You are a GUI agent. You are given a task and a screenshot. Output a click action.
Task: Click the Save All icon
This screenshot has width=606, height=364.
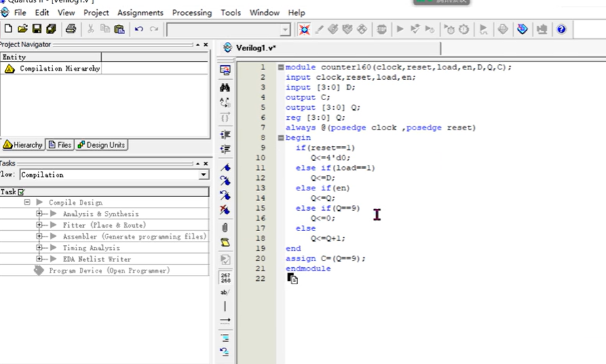51,29
